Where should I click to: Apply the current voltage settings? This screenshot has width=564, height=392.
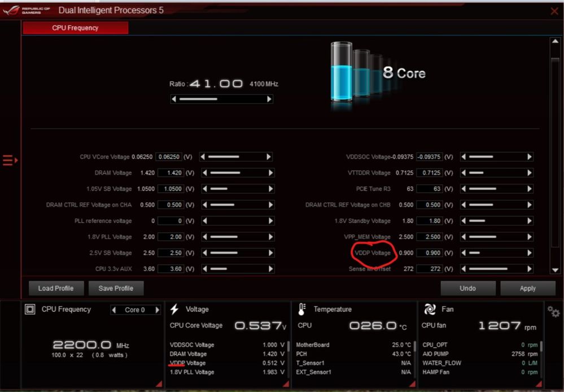click(527, 288)
